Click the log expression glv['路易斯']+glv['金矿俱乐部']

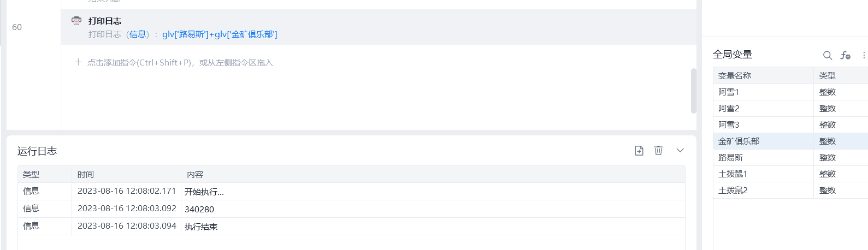(x=220, y=34)
